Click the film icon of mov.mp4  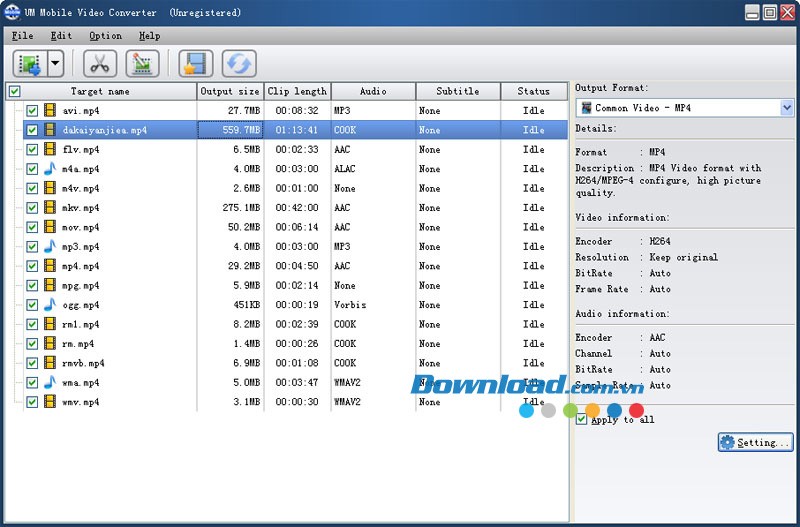click(x=50, y=227)
